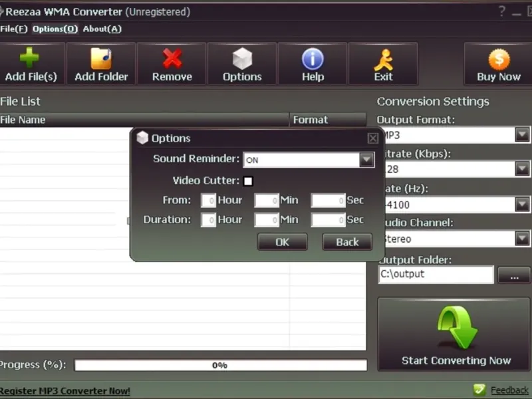The image size is (532, 399).
Task: Click the Stereo Audio Channel value box
Action: (450, 239)
